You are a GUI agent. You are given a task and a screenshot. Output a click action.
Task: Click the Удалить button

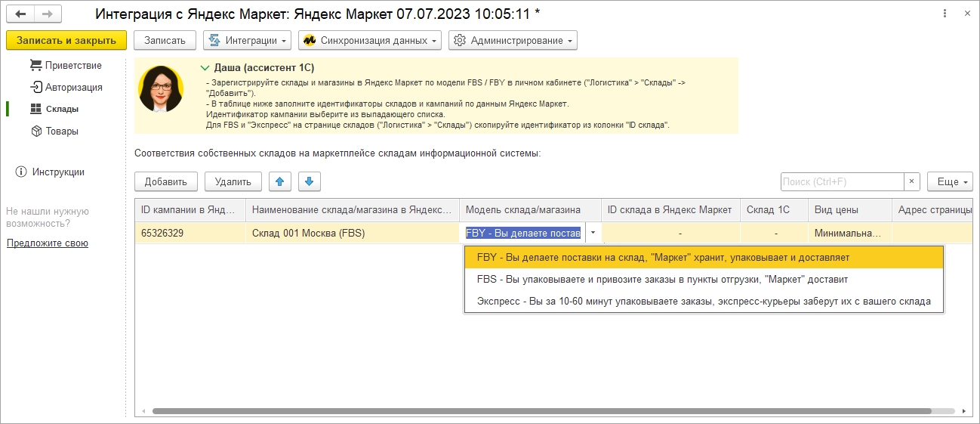pos(233,181)
